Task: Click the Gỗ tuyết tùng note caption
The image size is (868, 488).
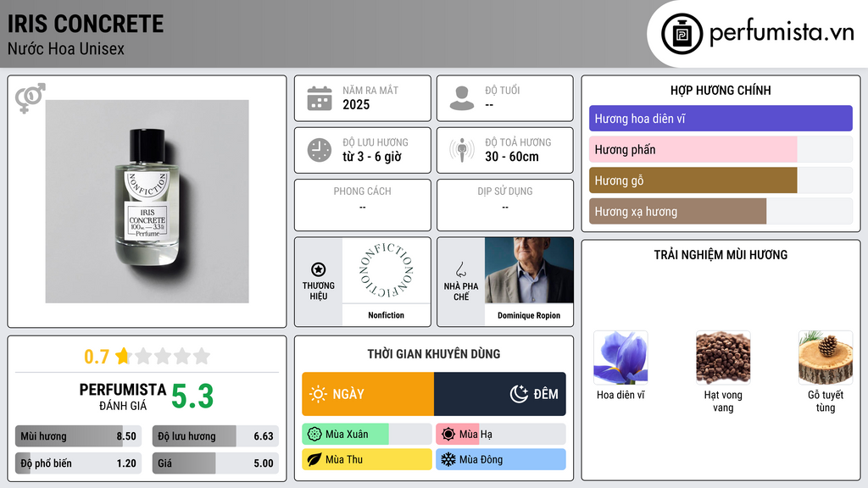Action: [826, 401]
